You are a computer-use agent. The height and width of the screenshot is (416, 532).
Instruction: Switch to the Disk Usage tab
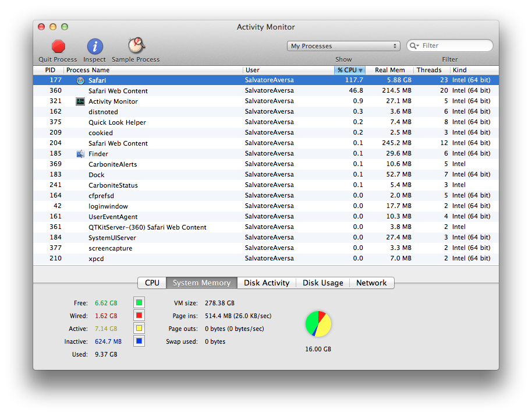[x=322, y=283]
